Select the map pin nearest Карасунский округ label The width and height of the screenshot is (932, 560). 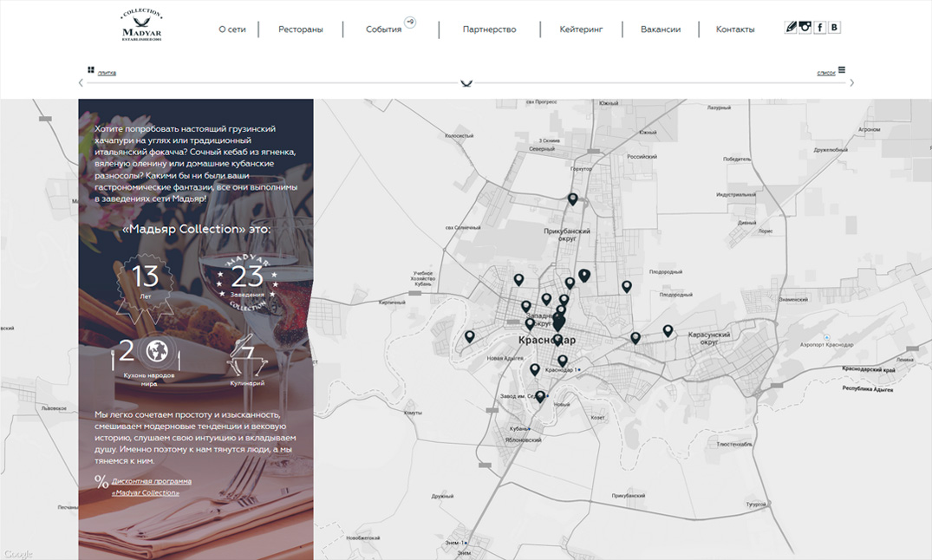point(668,331)
